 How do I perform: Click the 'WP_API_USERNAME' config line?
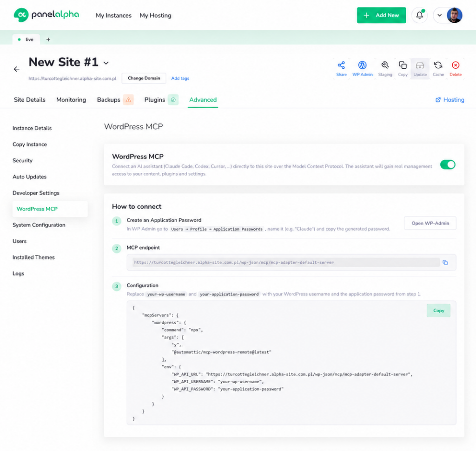tap(218, 381)
